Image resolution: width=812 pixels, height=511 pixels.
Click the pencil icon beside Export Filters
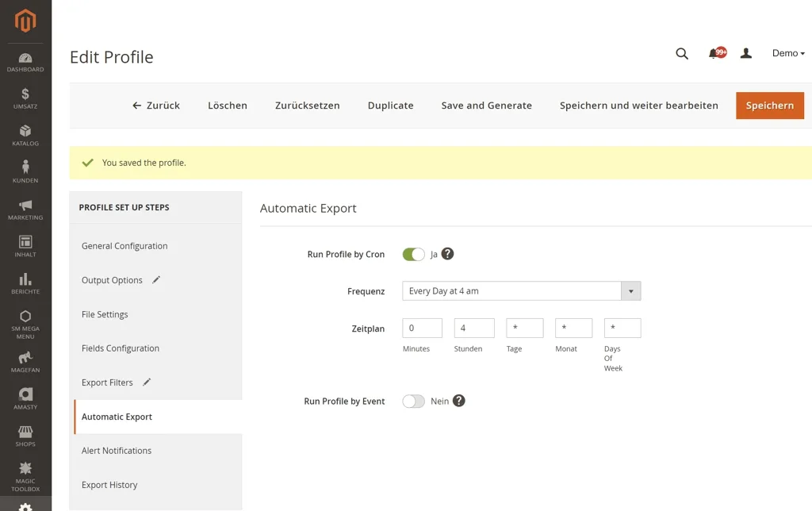coord(147,382)
